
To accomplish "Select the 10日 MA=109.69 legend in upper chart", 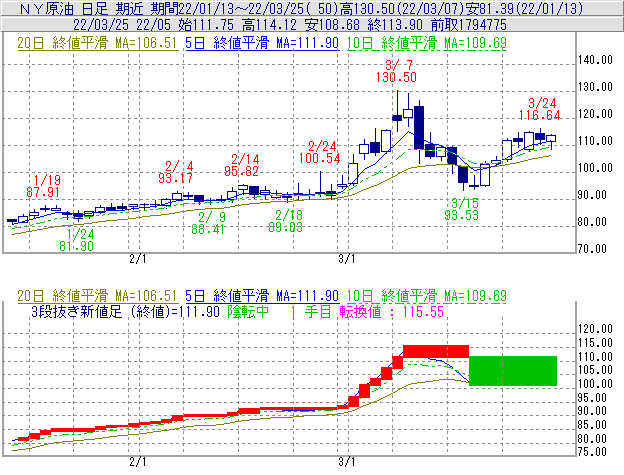I will tap(427, 43).
